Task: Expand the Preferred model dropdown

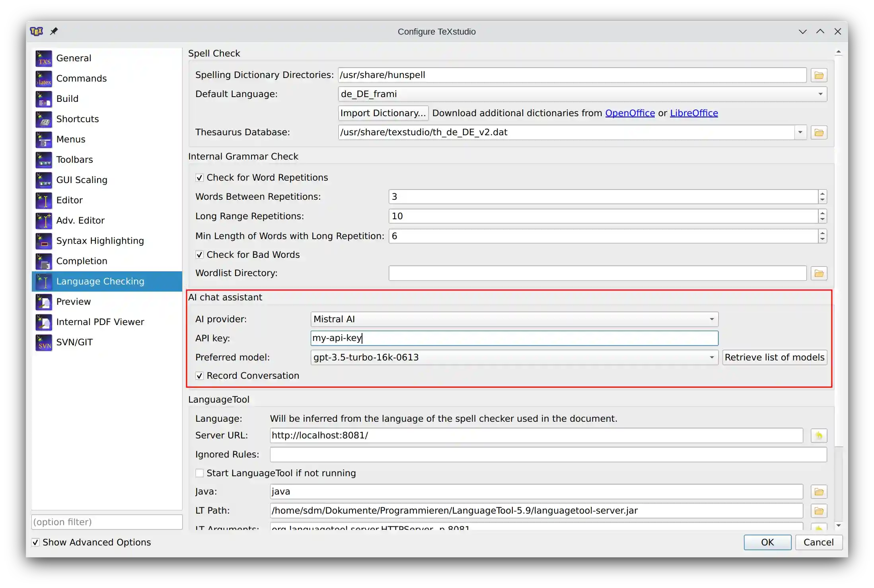Action: click(x=711, y=358)
